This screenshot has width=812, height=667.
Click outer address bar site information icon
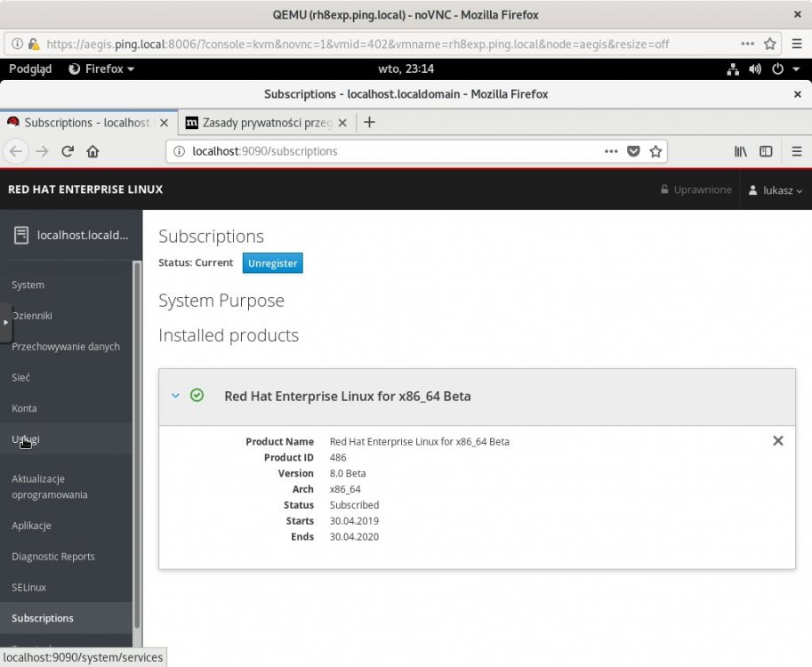17,44
